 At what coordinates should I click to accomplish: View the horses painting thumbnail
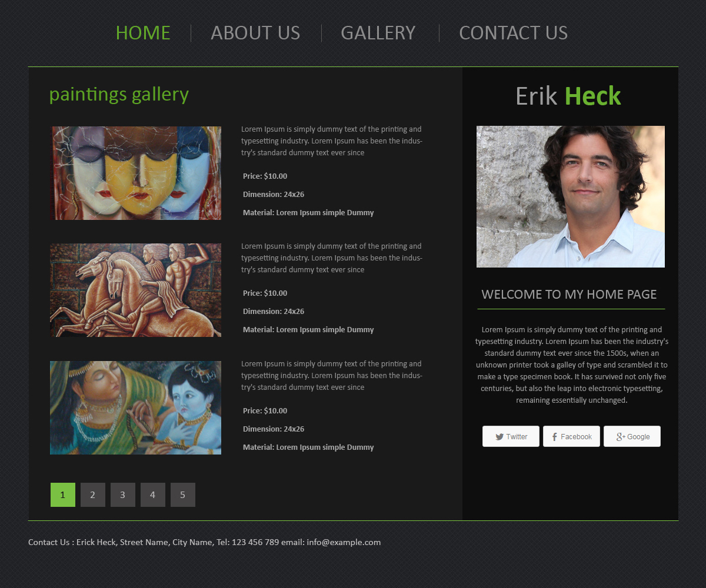tap(135, 290)
